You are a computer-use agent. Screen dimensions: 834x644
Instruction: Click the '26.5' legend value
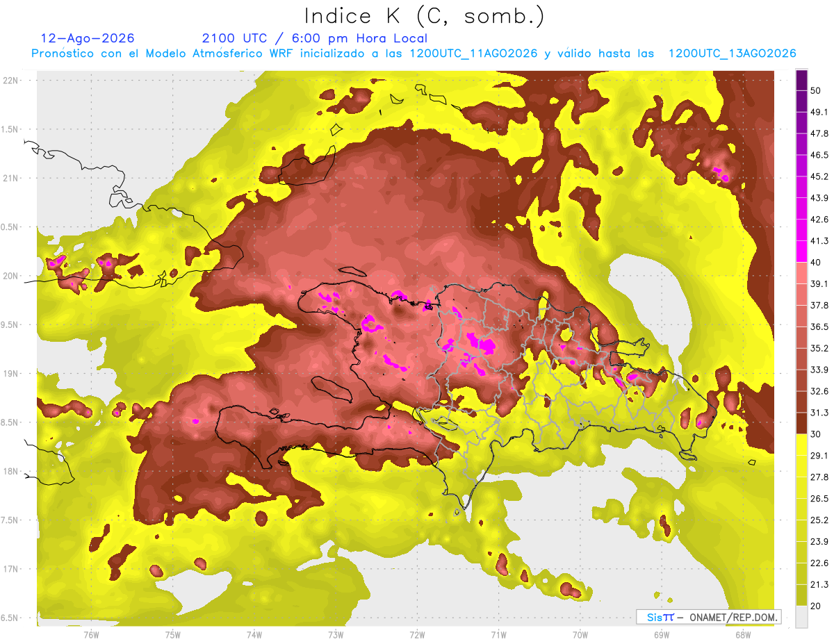tap(819, 499)
